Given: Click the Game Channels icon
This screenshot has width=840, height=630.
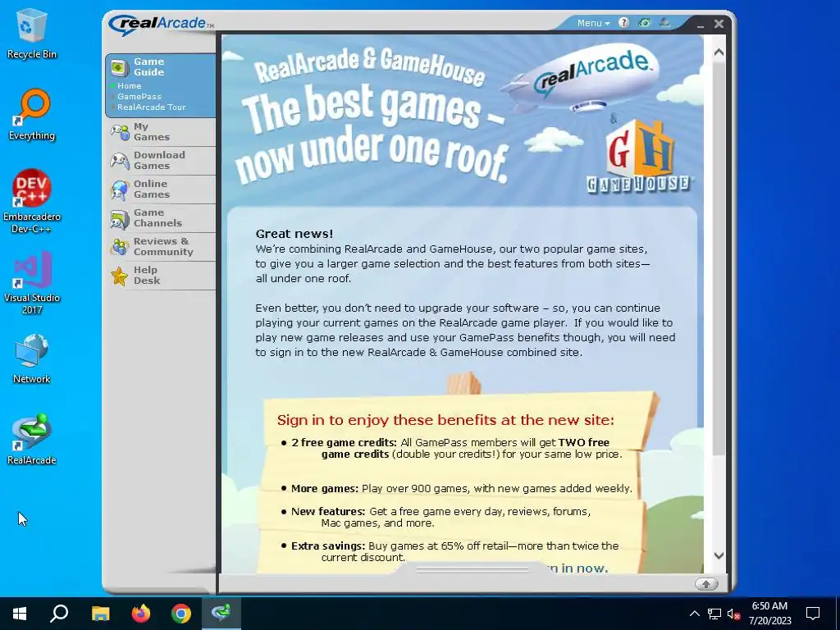Looking at the screenshot, I should [120, 218].
